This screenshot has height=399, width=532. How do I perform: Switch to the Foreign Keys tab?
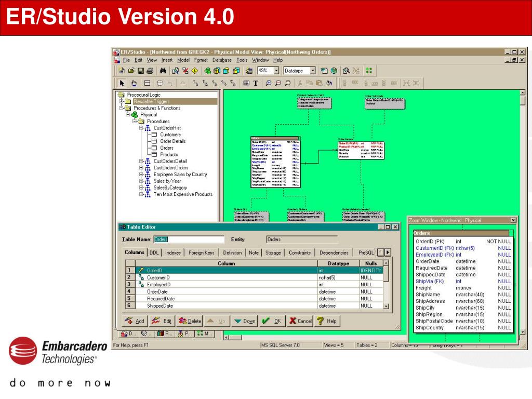[202, 253]
